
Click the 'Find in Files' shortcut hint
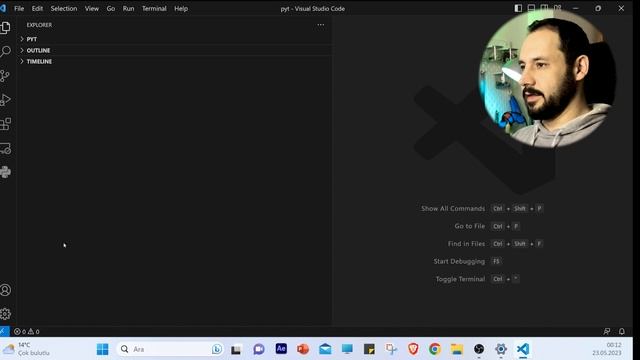(x=496, y=244)
